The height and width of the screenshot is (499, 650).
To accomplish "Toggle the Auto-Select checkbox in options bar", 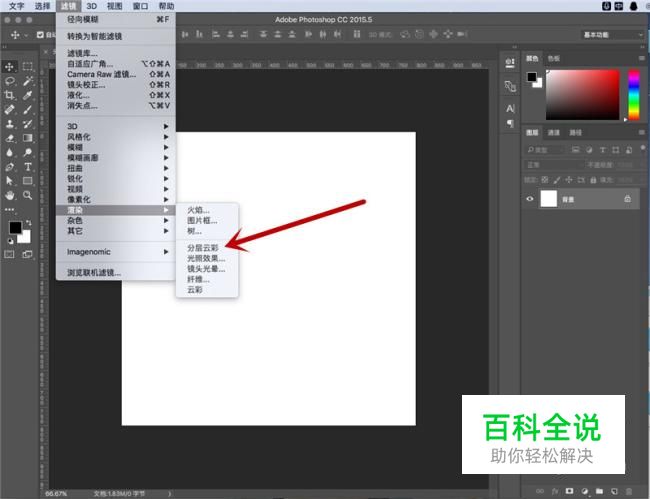I will click(x=40, y=35).
